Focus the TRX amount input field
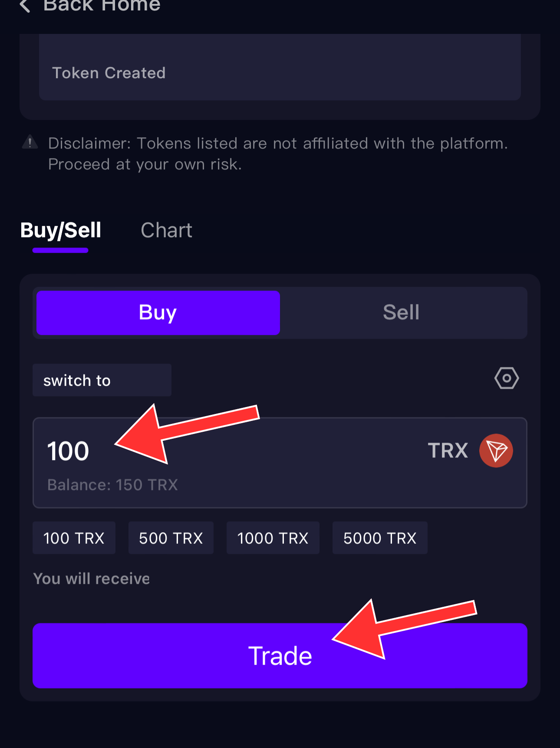560x748 pixels. [x=280, y=463]
